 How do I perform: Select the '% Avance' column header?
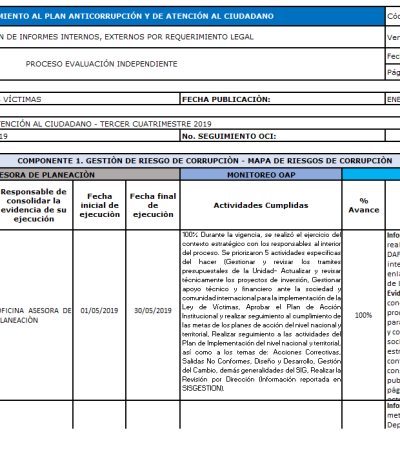[364, 205]
